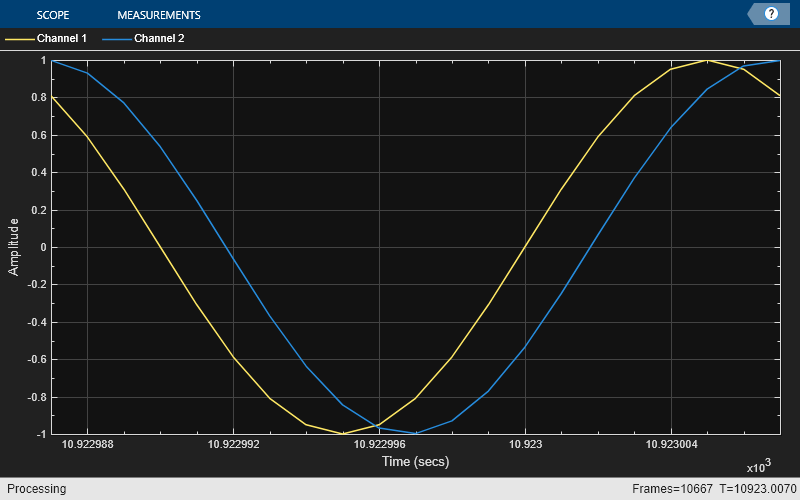Click the x-axis tick label 10.922988
800x500 pixels.
pyautogui.click(x=88, y=444)
